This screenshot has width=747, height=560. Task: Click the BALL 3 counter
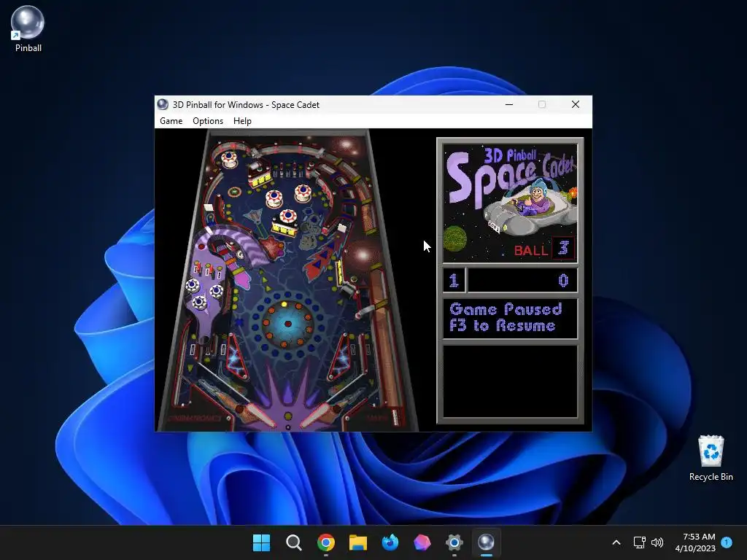pos(544,249)
